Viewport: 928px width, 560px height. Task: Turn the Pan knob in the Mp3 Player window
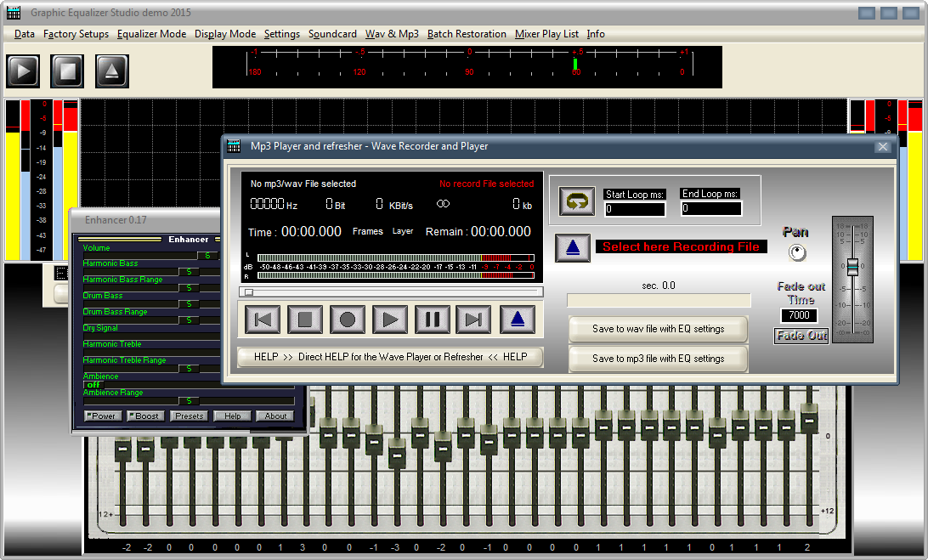tap(796, 252)
